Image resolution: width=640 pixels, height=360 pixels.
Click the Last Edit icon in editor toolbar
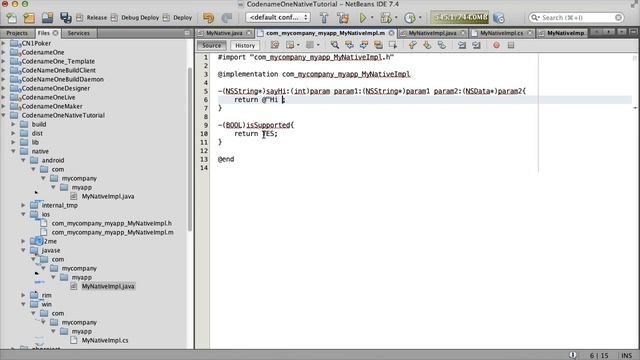[275, 45]
